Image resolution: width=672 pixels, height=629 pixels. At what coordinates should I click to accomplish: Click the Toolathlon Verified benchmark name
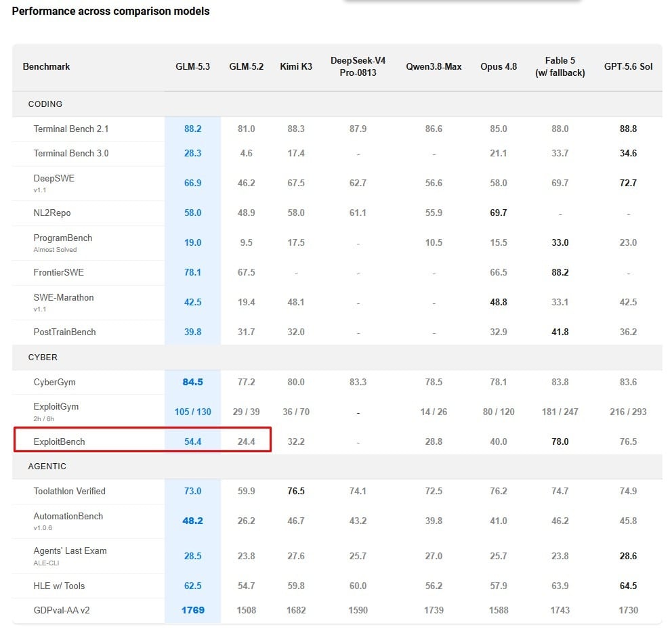[x=69, y=491]
